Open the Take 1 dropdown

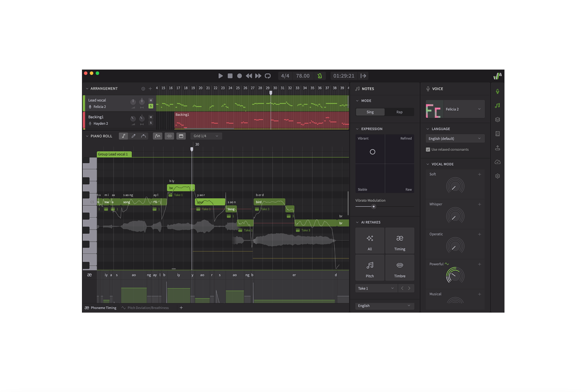coord(376,288)
